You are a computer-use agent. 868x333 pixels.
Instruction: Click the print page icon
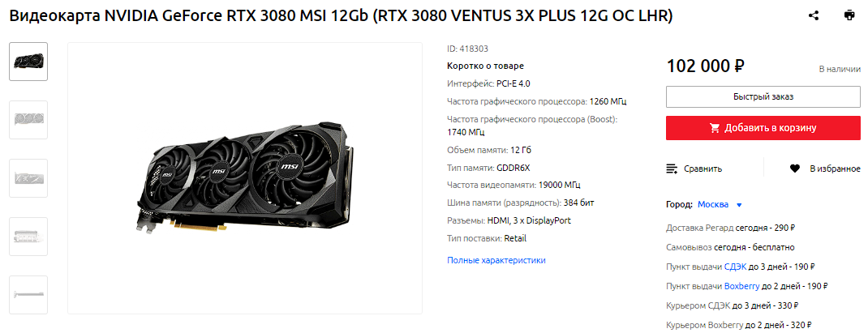[849, 15]
